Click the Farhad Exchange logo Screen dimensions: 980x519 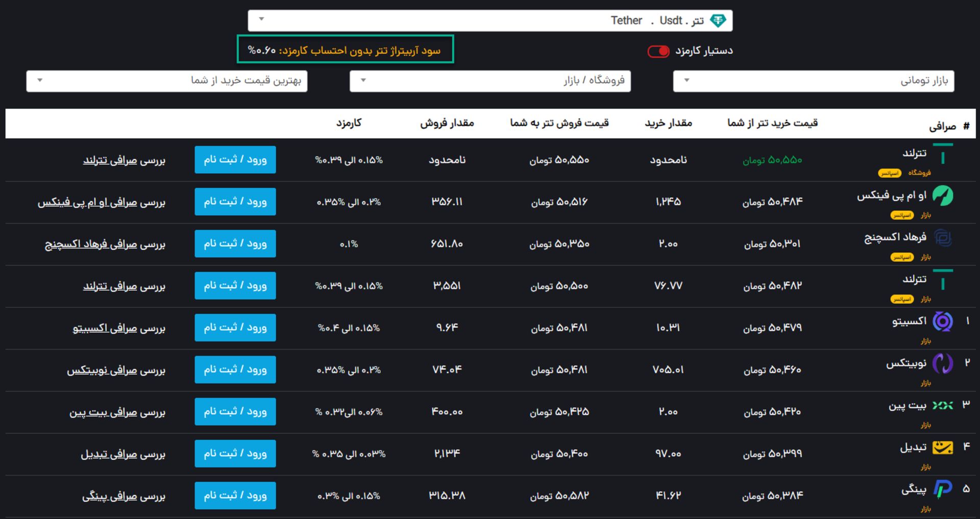pyautogui.click(x=943, y=238)
